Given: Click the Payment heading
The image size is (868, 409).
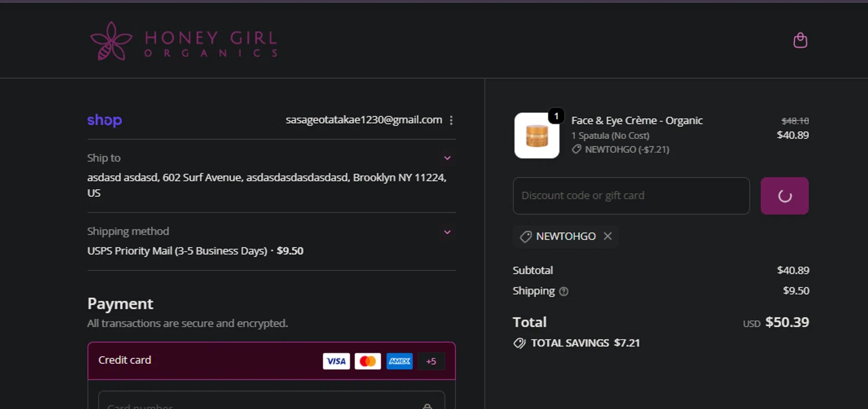Looking at the screenshot, I should (120, 304).
